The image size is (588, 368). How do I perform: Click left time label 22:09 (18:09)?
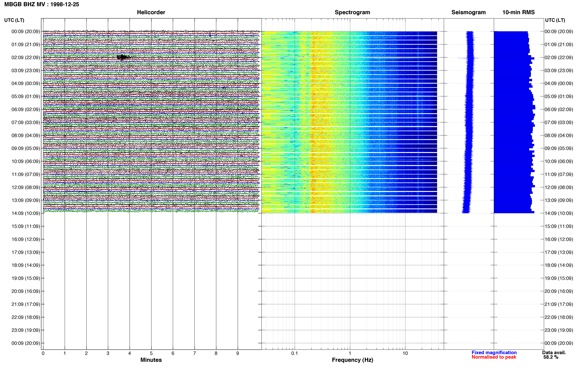pyautogui.click(x=26, y=317)
